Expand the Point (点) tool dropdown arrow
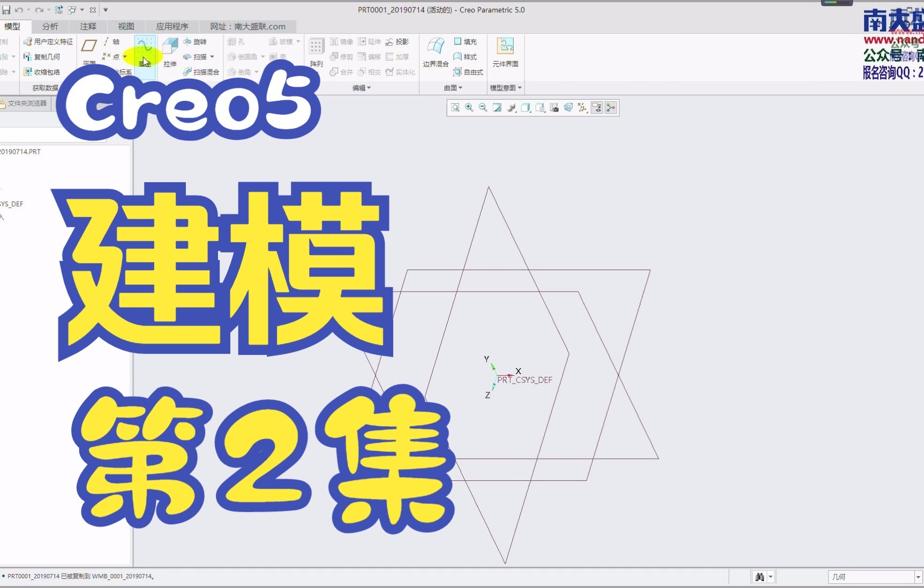This screenshot has width=924, height=588. pos(124,57)
